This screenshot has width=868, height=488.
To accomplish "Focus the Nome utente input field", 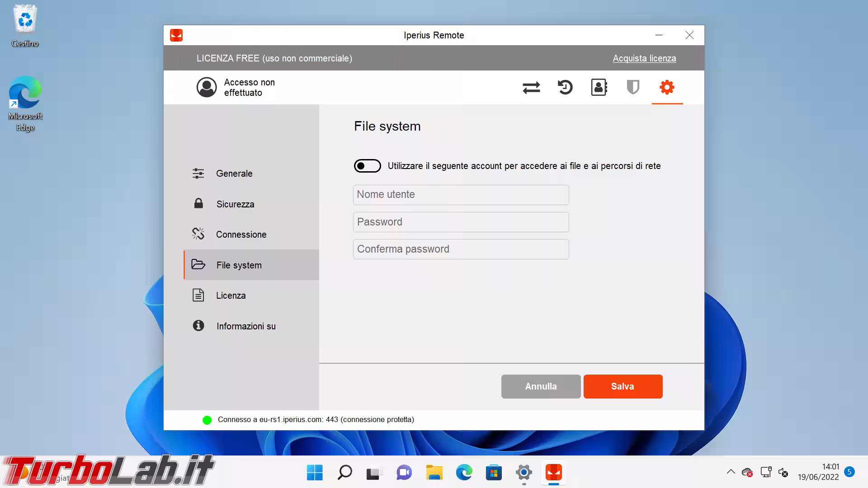I will click(x=461, y=195).
